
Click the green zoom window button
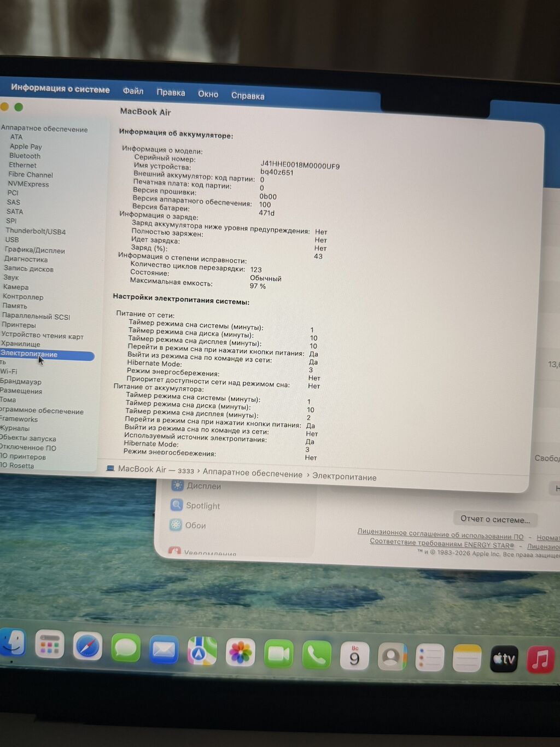tap(19, 107)
